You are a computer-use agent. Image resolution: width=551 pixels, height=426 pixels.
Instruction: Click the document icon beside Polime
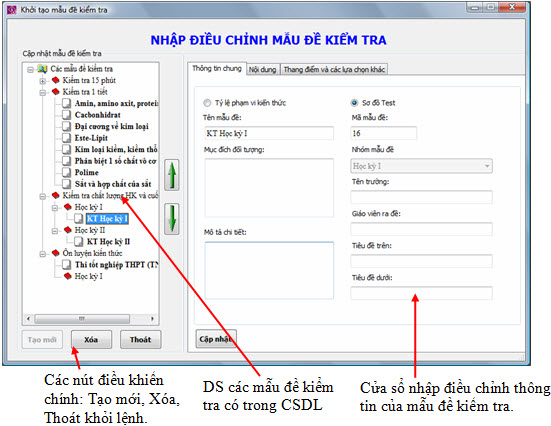point(66,172)
